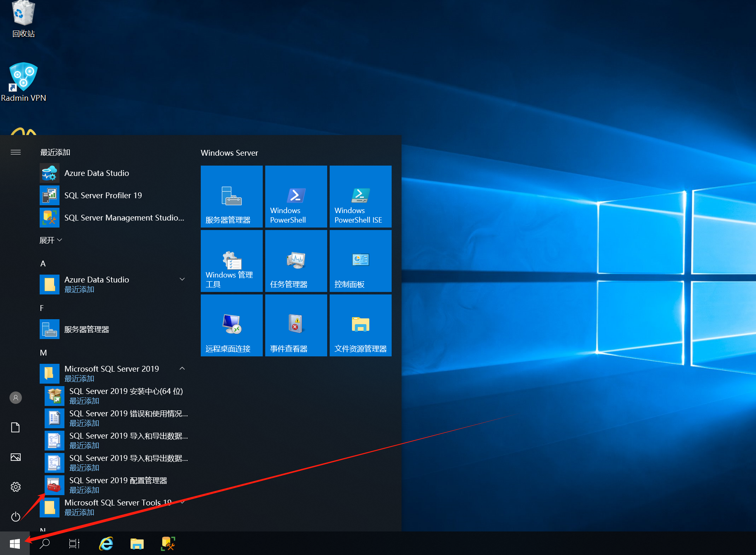Click the power button in Start

[x=16, y=517]
